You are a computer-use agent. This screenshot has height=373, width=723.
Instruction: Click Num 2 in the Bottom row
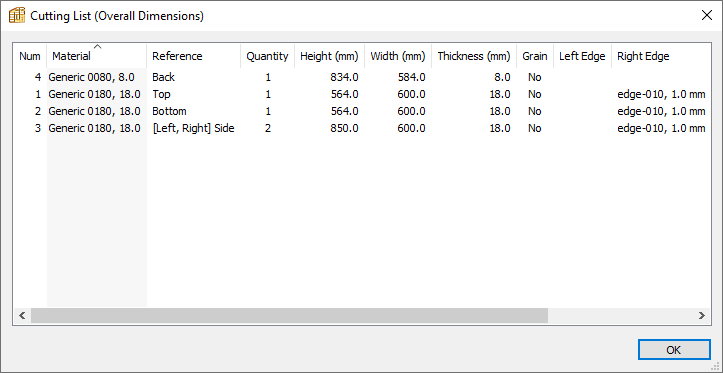pos(38,112)
